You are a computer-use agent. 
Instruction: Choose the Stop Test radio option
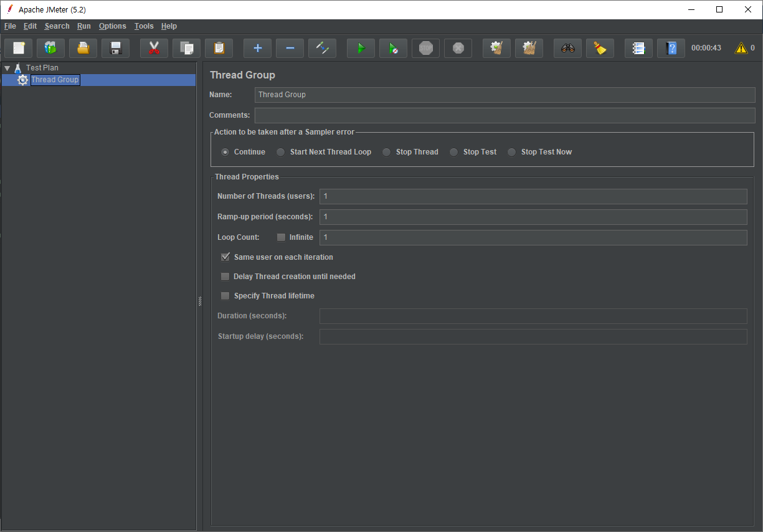click(454, 152)
